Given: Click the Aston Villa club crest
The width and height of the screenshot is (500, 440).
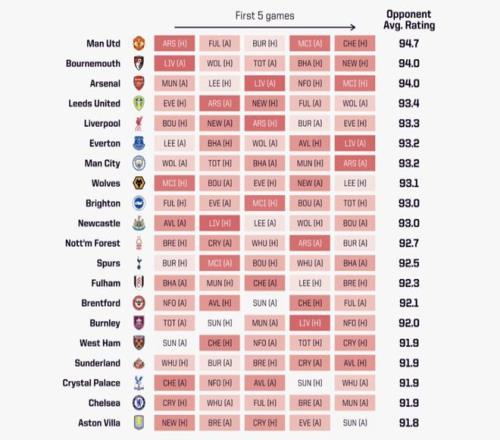Looking at the screenshot, I should tap(139, 423).
